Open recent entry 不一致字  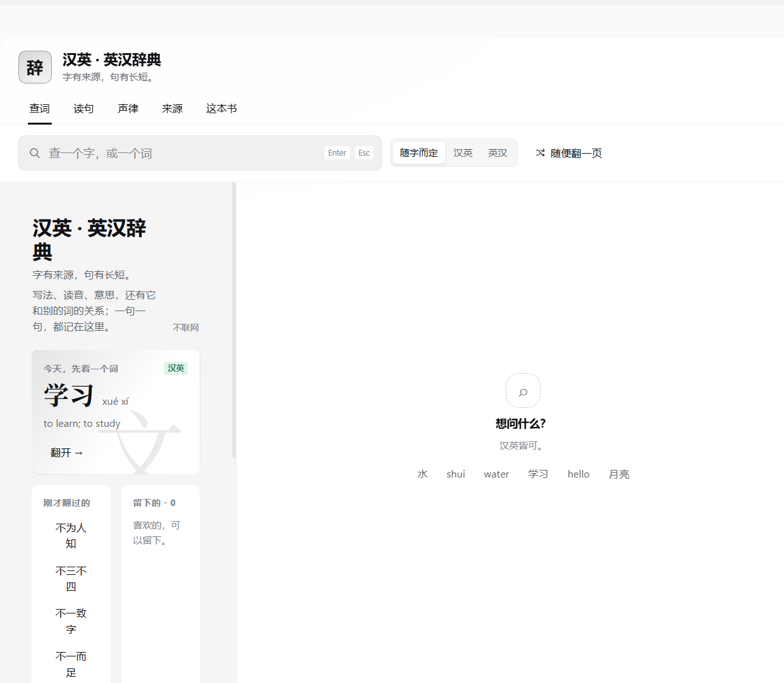(71, 621)
